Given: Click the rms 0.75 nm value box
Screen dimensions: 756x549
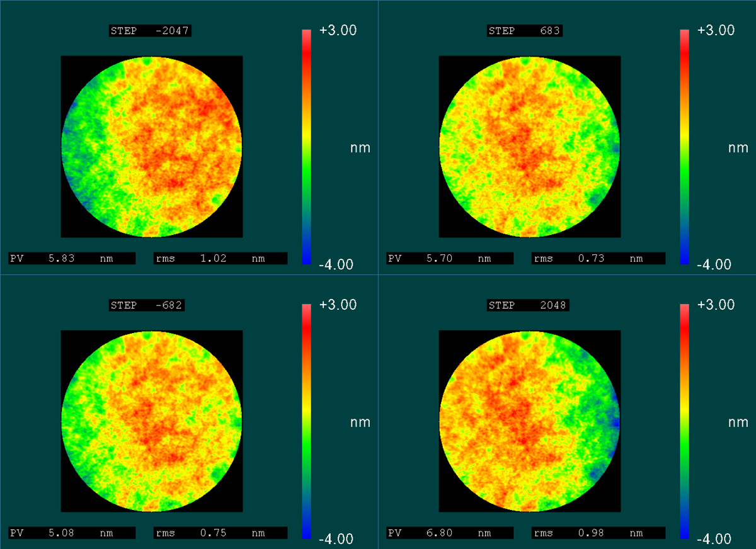Looking at the screenshot, I should tap(220, 533).
